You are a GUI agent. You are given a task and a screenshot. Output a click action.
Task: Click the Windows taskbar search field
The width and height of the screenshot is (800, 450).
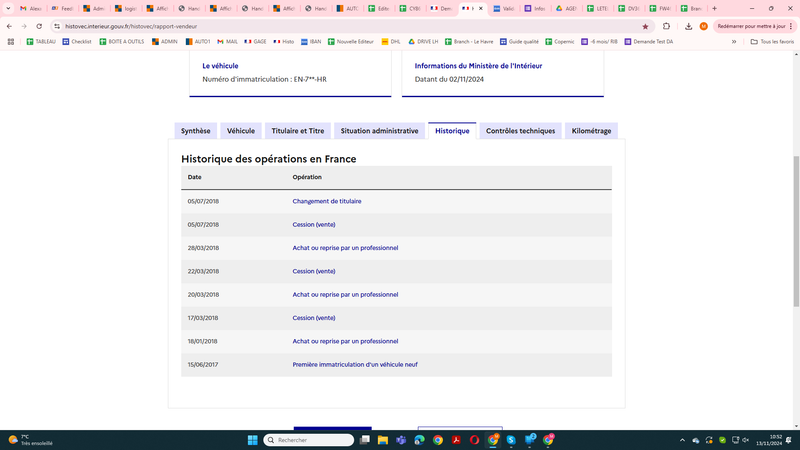click(309, 440)
